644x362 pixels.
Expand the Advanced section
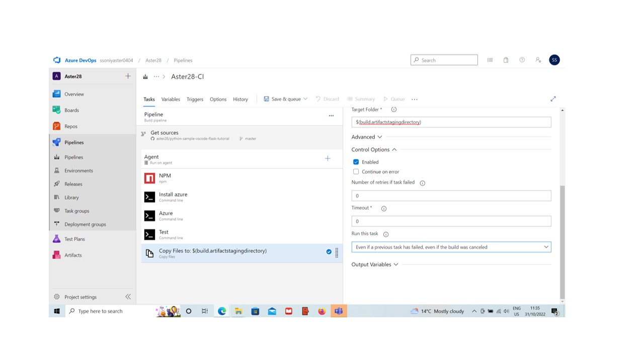[x=367, y=137]
